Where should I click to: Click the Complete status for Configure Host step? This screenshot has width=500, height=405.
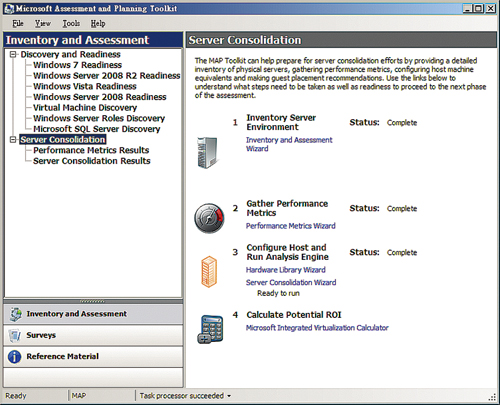coord(402,252)
